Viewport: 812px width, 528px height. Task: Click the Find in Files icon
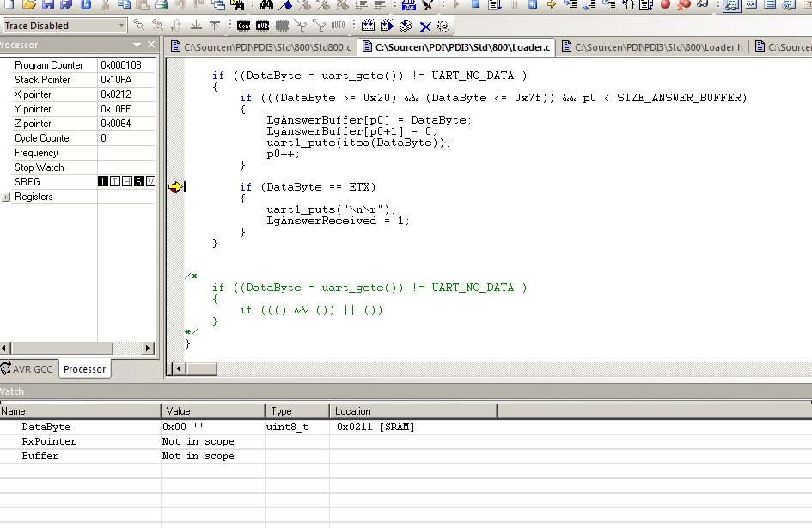(238, 4)
